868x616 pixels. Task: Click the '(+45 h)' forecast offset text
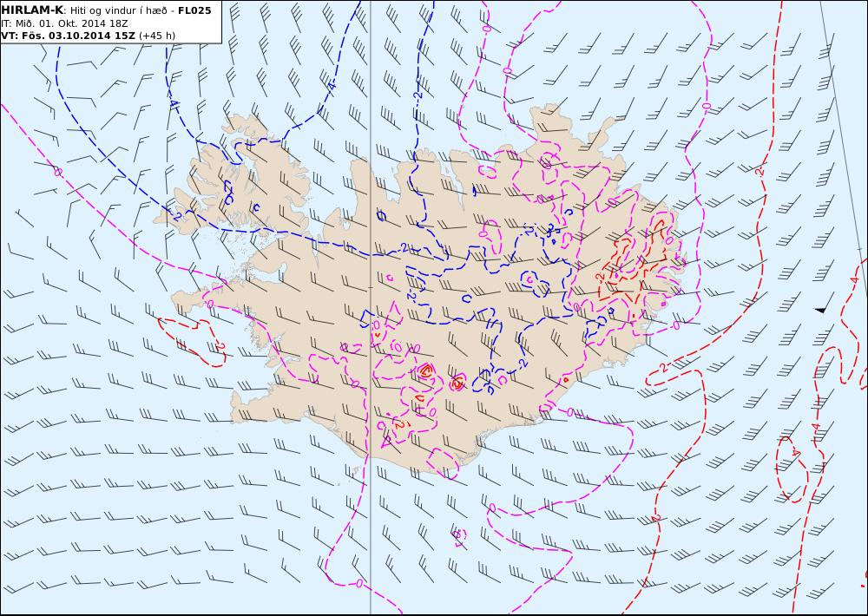157,36
